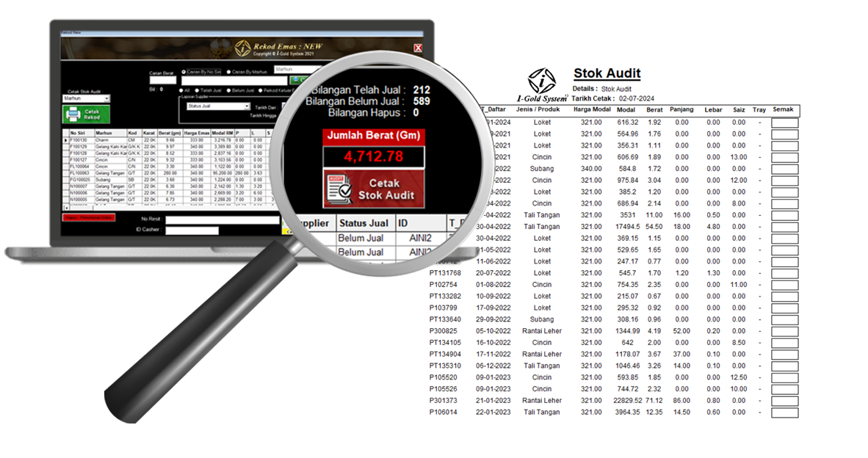The width and height of the screenshot is (868, 458).
Task: Select the Carian By Marhun radio option
Action: [x=228, y=72]
